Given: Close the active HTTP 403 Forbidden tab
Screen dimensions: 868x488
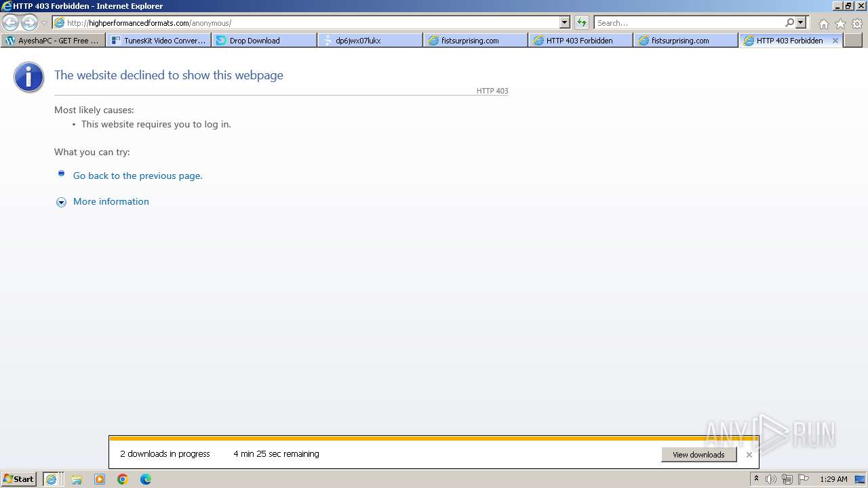Looking at the screenshot, I should [x=835, y=41].
